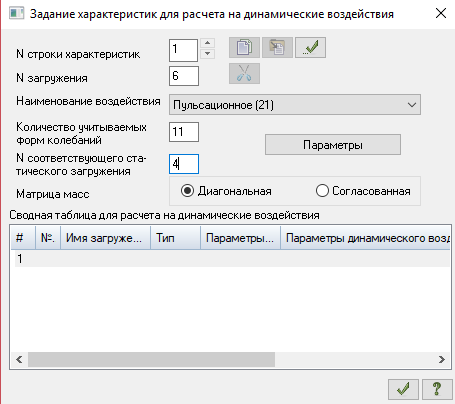Click the N загружения input field
The image size is (455, 404).
pyautogui.click(x=184, y=76)
